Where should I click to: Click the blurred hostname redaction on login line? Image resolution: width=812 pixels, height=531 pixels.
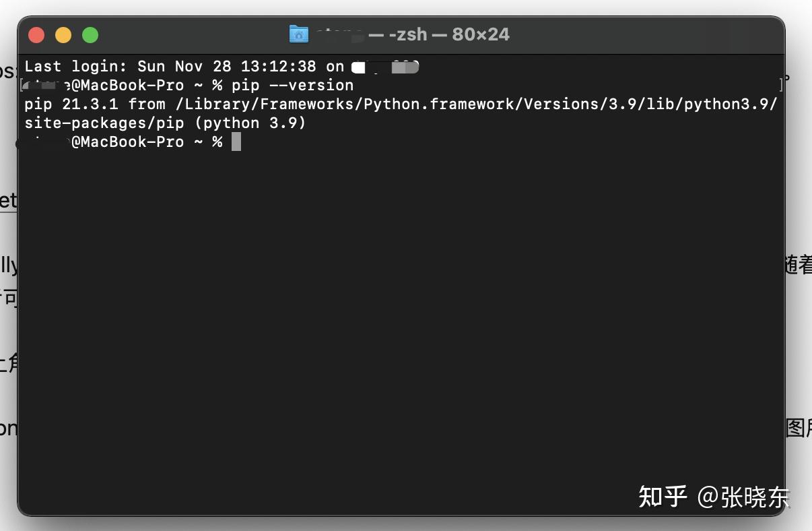pyautogui.click(x=384, y=66)
